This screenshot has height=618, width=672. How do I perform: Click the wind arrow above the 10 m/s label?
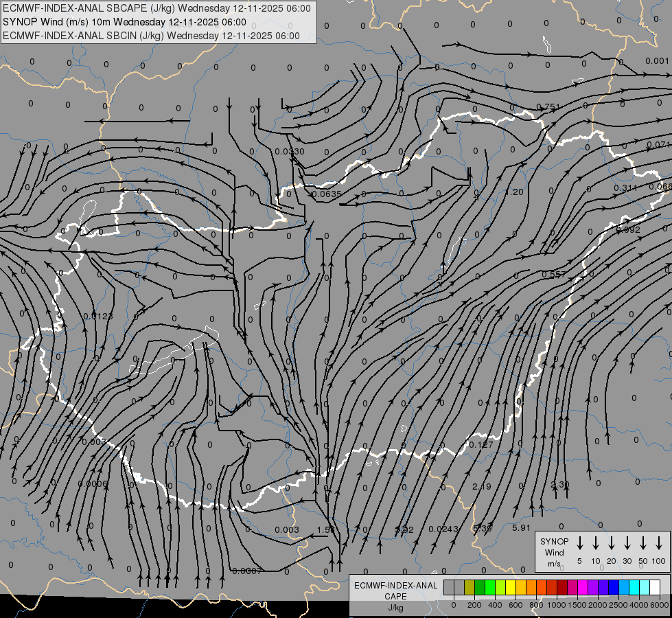(x=595, y=543)
